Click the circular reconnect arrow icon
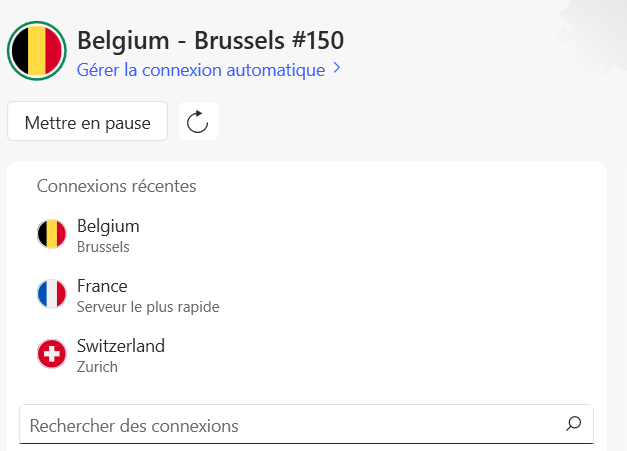627x451 pixels. point(198,122)
